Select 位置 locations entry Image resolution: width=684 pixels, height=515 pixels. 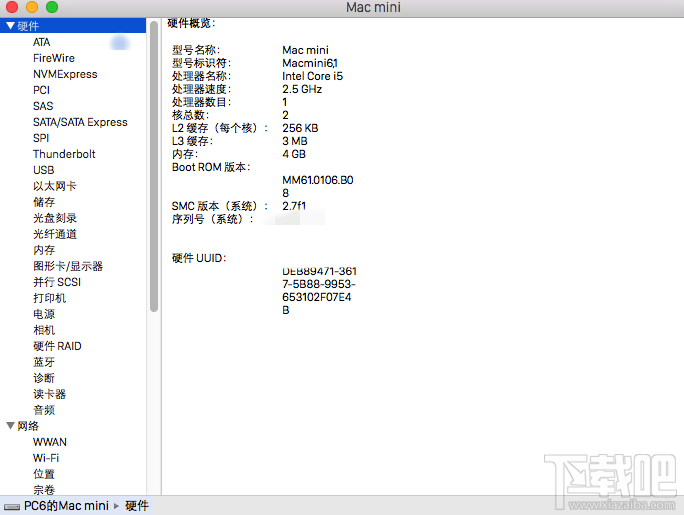click(44, 474)
